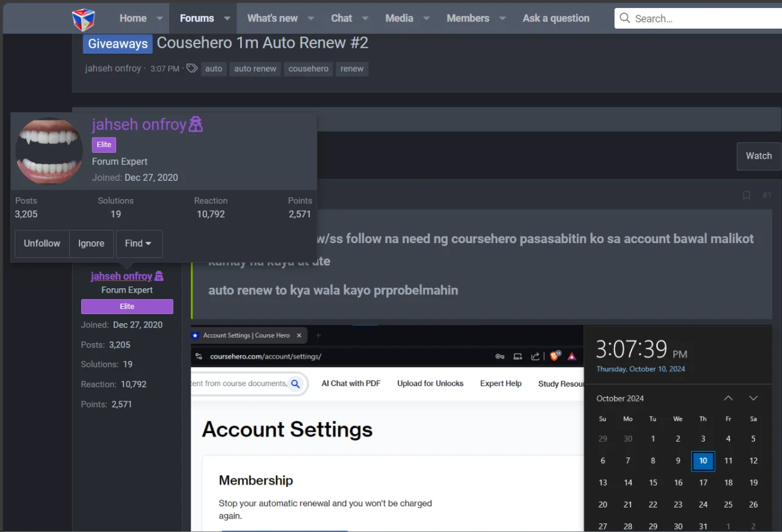Click Course Hero search magnifier icon
The image size is (782, 532).
[295, 384]
